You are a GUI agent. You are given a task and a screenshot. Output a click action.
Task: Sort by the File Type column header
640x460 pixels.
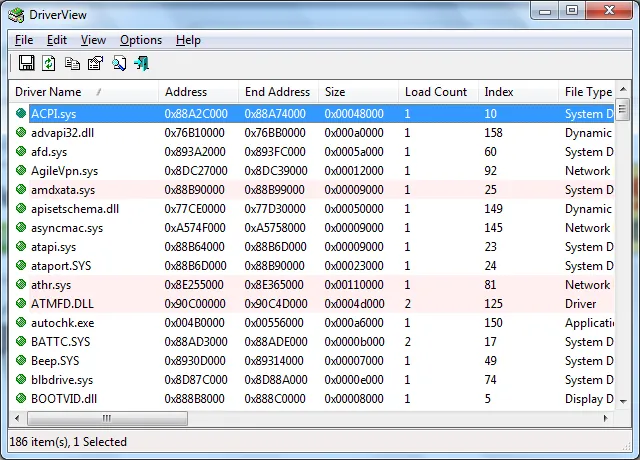[587, 92]
